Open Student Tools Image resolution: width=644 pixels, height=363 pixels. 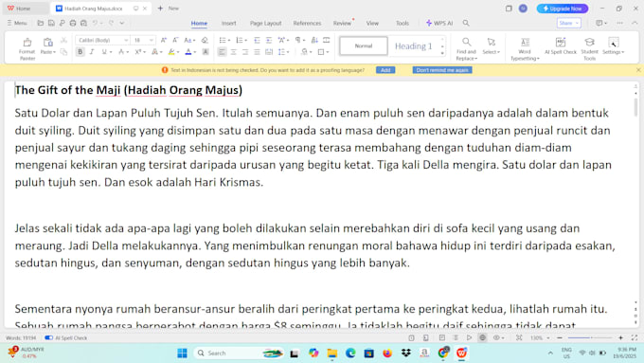[589, 48]
